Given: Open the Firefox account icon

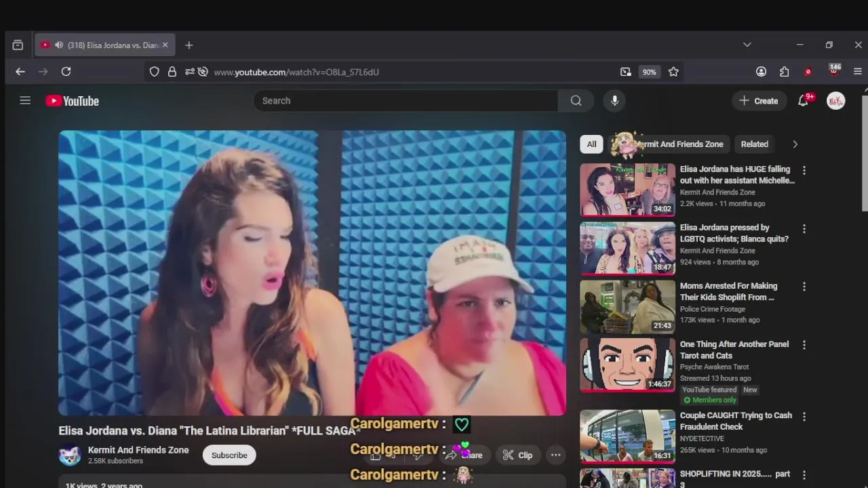Looking at the screenshot, I should [x=761, y=71].
